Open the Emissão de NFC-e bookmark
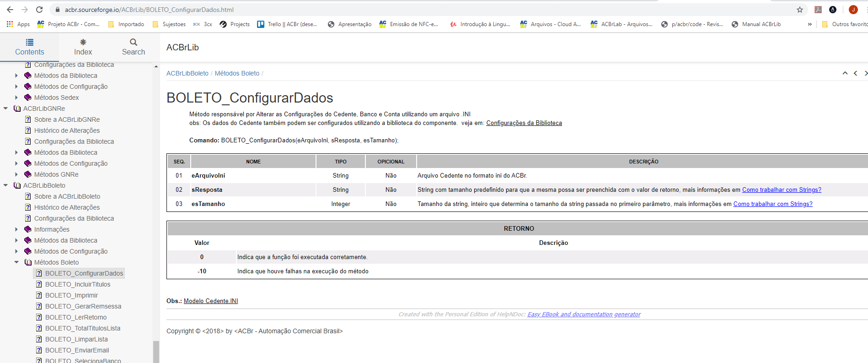This screenshot has height=363, width=868. click(x=409, y=24)
